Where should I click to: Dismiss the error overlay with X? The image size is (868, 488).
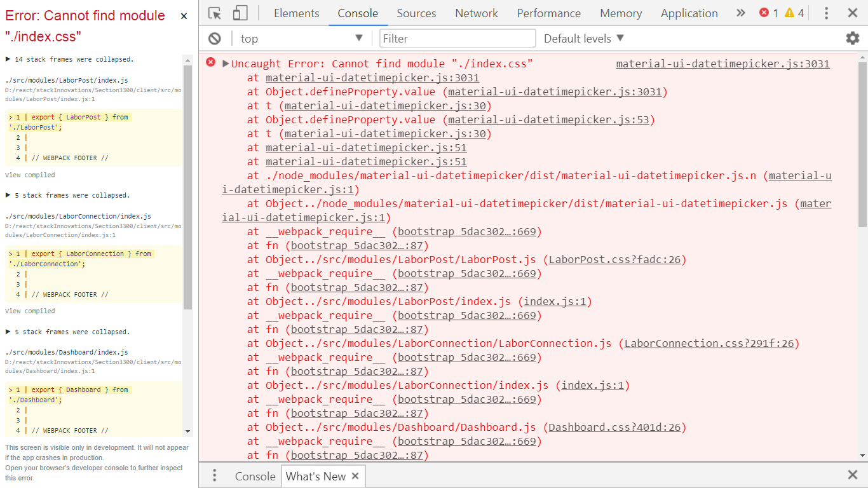184,17
